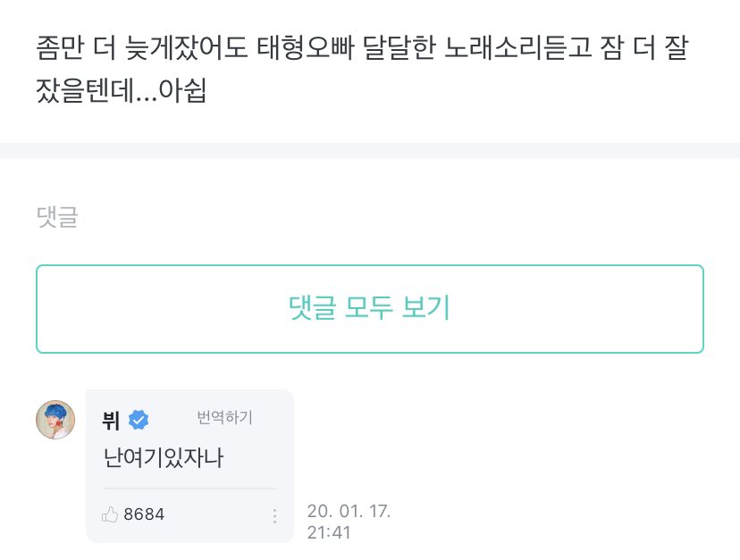Open the three-dot comment options menu
The height and width of the screenshot is (560, 740).
click(x=274, y=516)
